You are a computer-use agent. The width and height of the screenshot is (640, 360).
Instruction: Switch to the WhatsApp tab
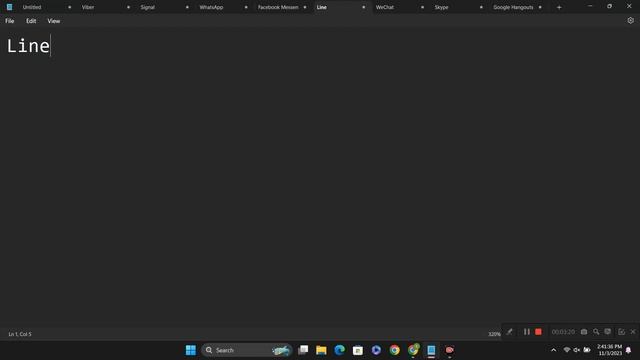pos(211,7)
